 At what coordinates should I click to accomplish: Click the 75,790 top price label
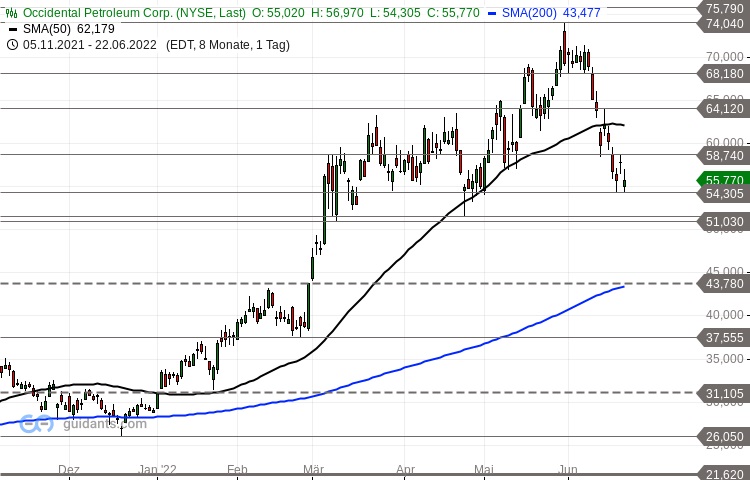point(724,8)
